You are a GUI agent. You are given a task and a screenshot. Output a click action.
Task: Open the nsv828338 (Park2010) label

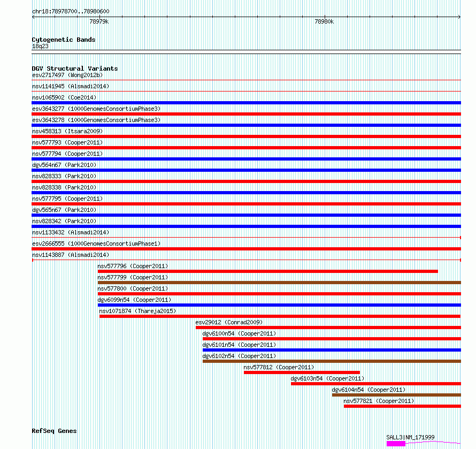pos(64,187)
